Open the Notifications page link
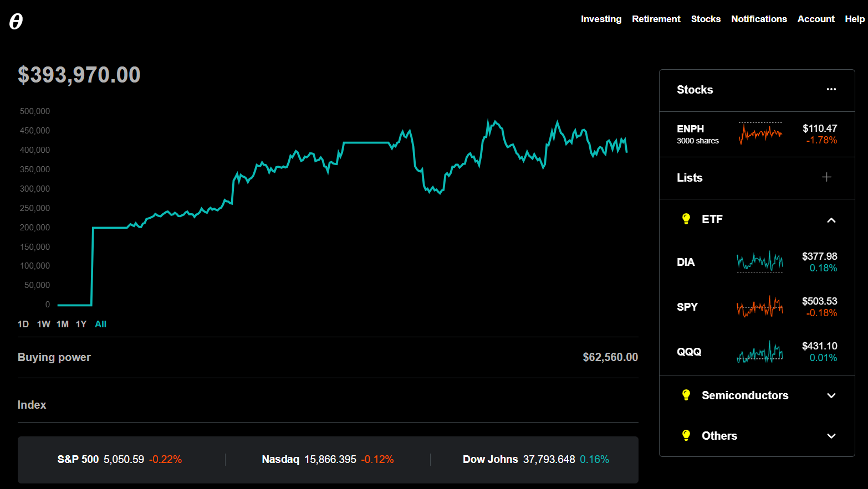 coord(758,19)
